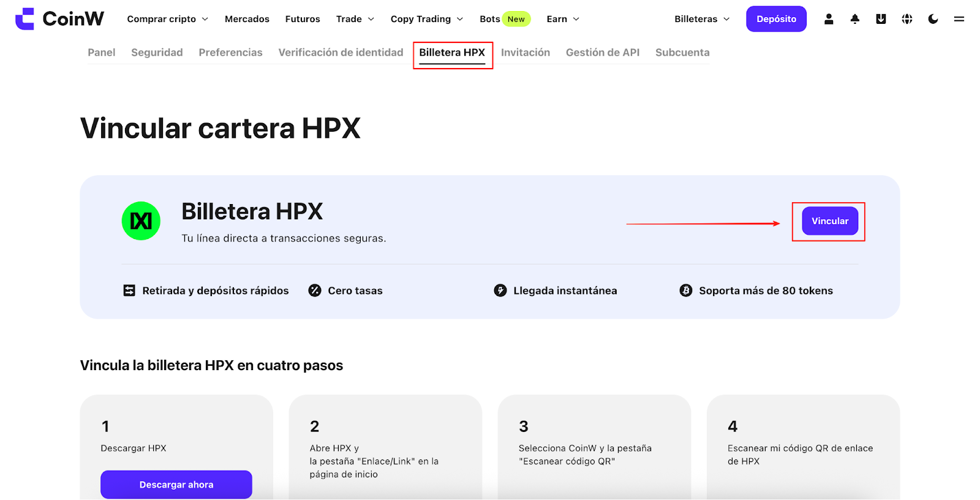Viewport: 980px width, 500px height.
Task: Click the 'Vincular cartera HPX' heading
Action: click(221, 129)
